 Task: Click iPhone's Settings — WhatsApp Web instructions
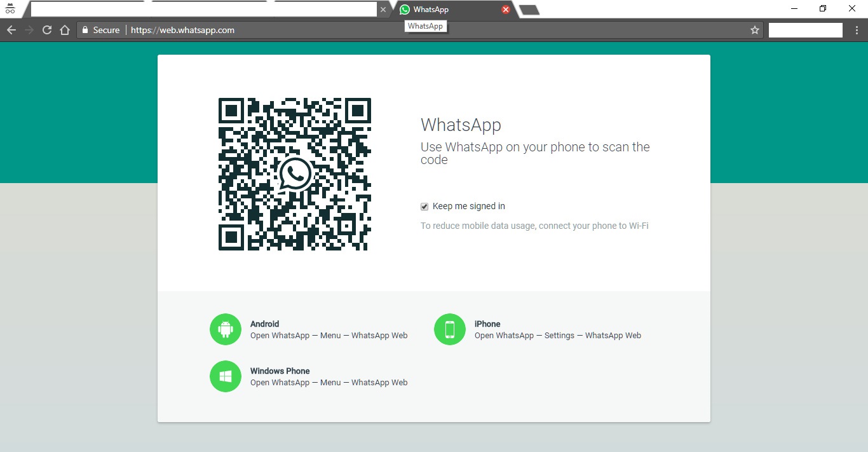(x=558, y=335)
